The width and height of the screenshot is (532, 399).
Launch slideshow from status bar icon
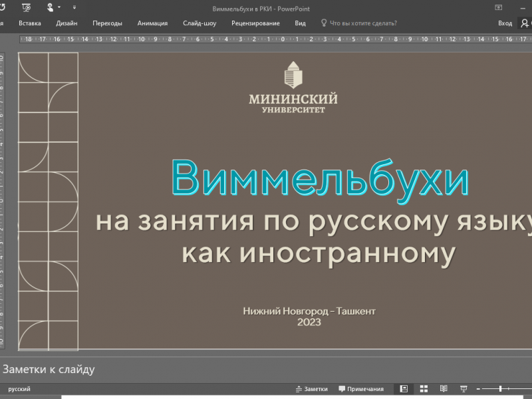point(464,389)
